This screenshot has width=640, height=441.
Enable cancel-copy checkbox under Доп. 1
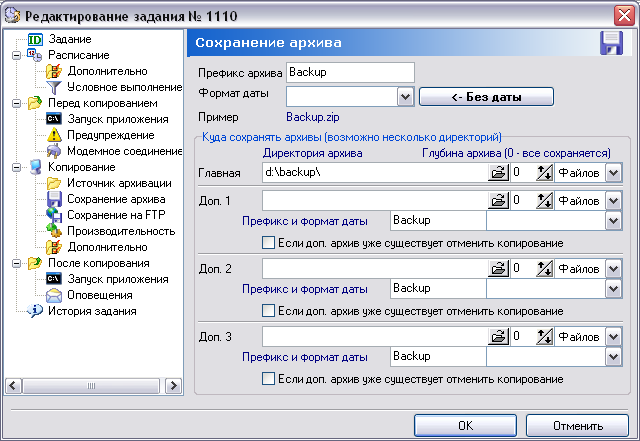coord(268,243)
